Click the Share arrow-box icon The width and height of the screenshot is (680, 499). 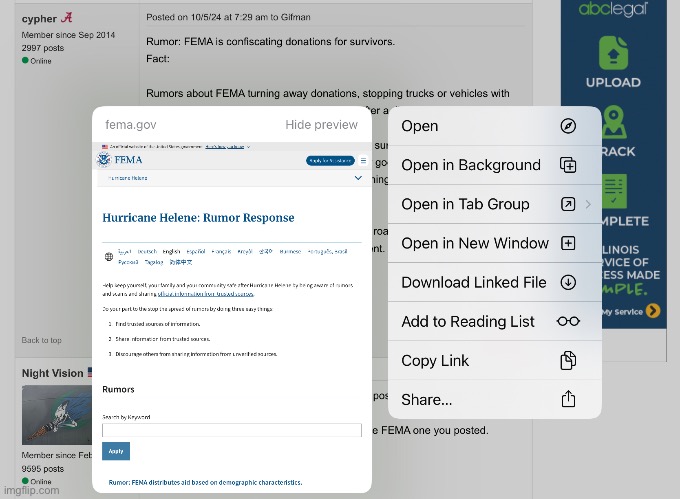(x=568, y=399)
